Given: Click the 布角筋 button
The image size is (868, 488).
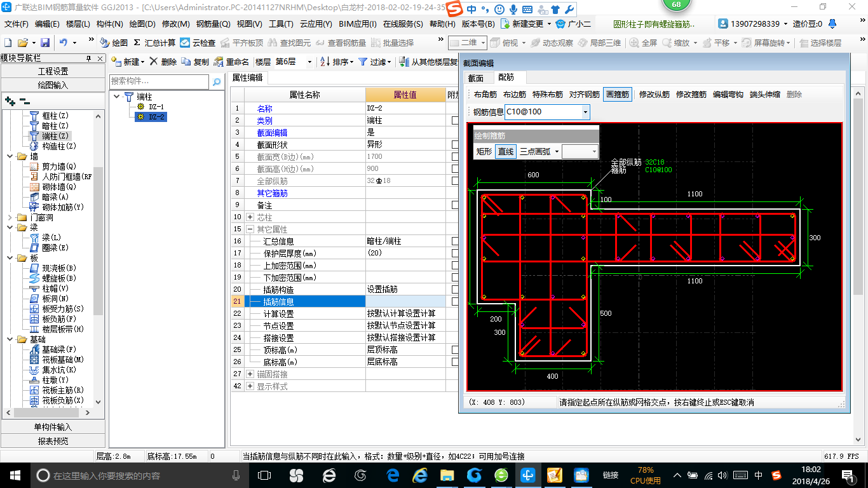Looking at the screenshot, I should coord(485,95).
